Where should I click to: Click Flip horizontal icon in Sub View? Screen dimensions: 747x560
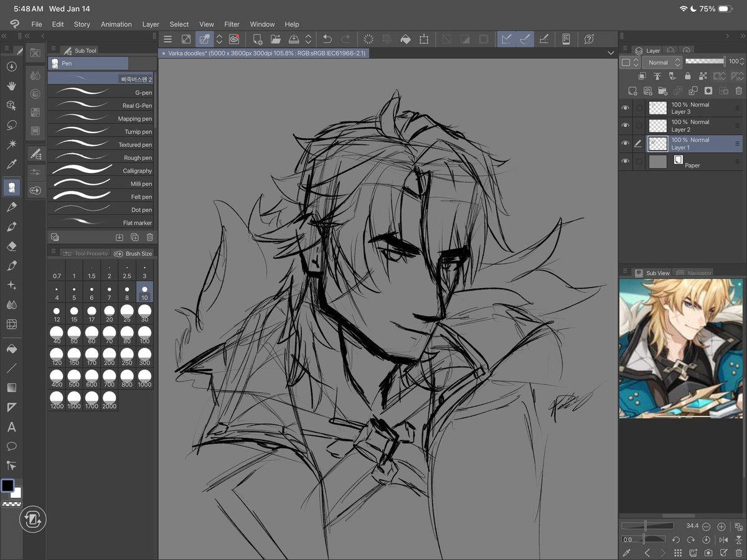coord(723,540)
